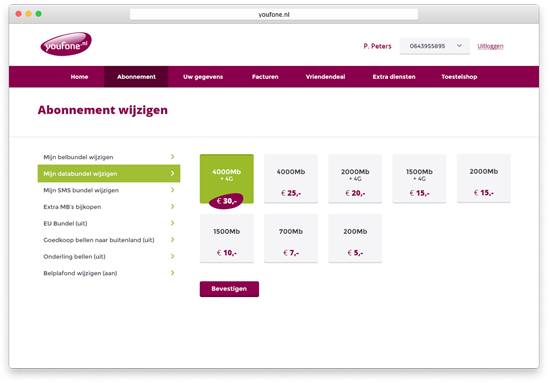
Task: Open the Toestelshop menu item
Action: coord(459,77)
